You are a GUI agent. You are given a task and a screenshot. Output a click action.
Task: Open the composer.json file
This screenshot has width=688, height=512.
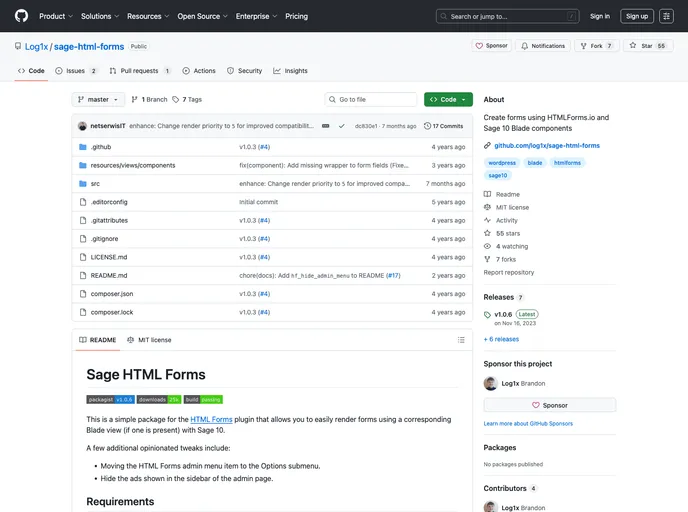click(x=112, y=294)
